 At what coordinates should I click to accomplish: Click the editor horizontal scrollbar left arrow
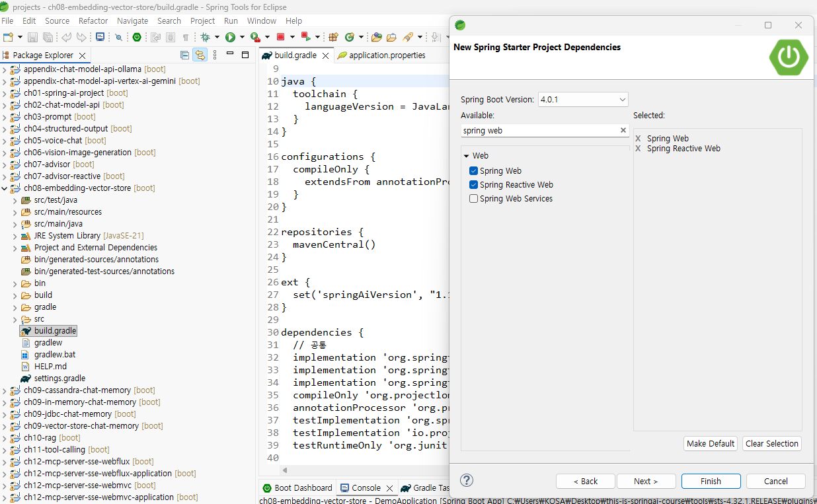click(x=285, y=470)
